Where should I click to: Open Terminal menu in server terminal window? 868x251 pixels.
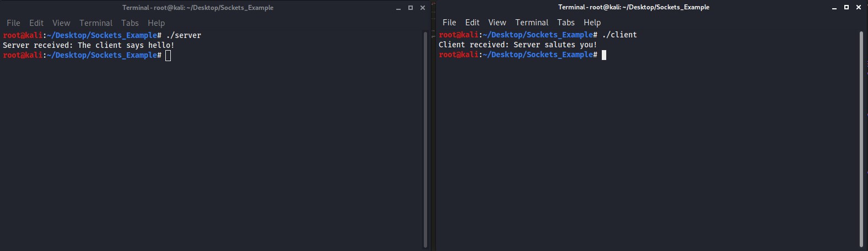tap(96, 23)
